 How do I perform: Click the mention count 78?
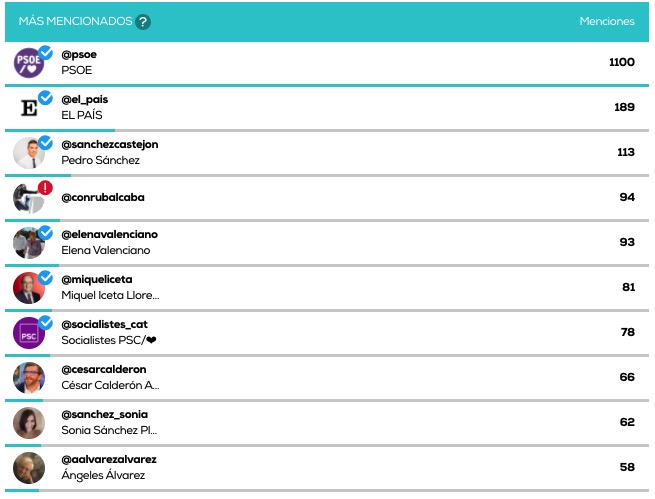pyautogui.click(x=628, y=333)
